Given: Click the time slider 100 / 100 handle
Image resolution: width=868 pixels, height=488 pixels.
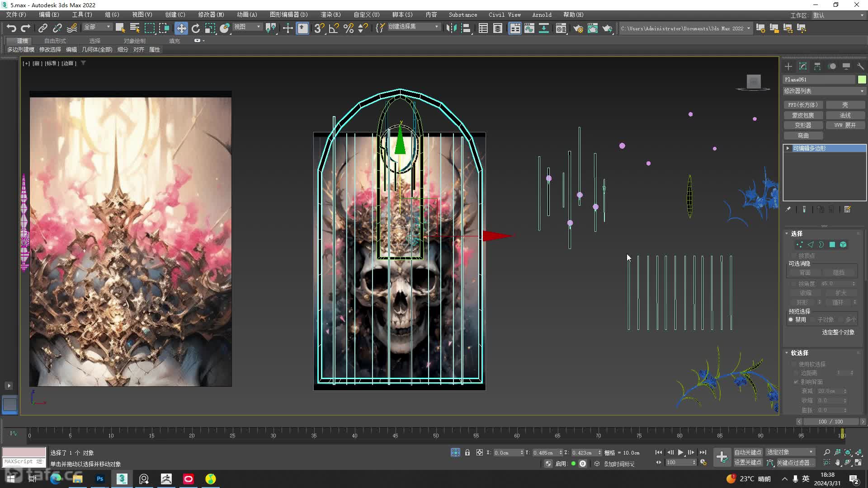Looking at the screenshot, I should pyautogui.click(x=830, y=422).
